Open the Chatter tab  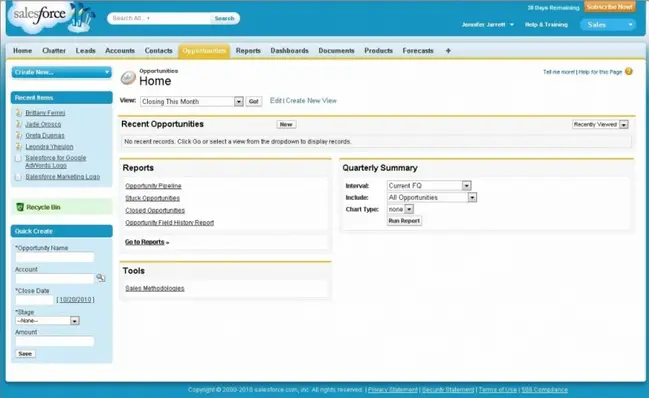coord(54,50)
